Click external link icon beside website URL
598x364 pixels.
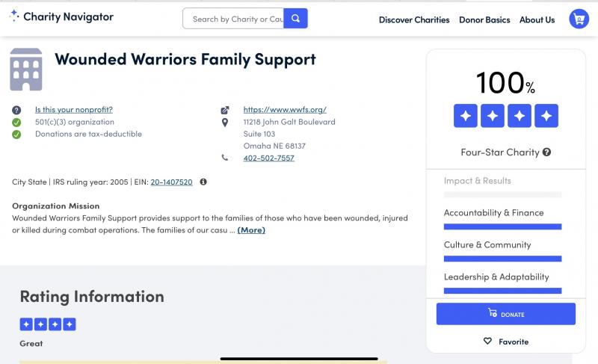click(x=225, y=110)
